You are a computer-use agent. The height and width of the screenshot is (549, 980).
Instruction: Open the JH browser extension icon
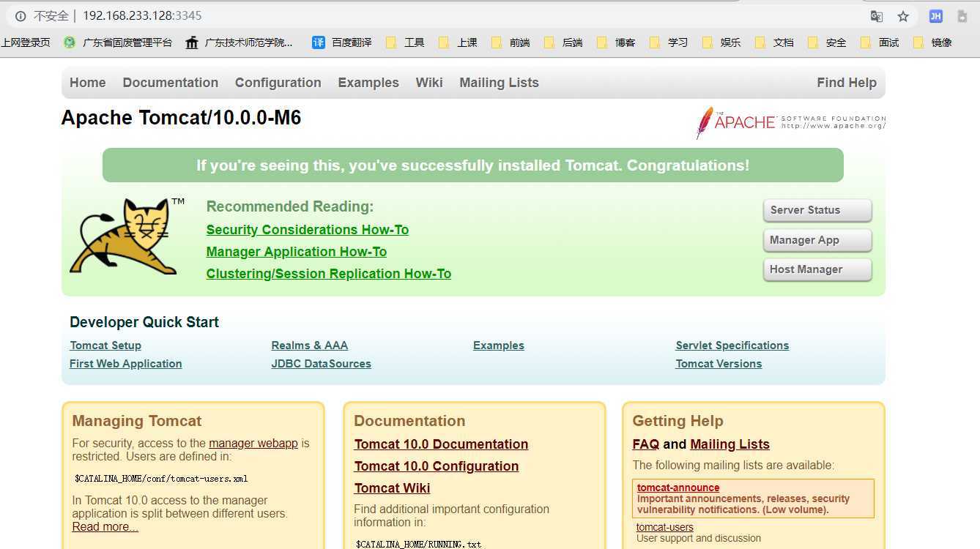click(x=935, y=16)
